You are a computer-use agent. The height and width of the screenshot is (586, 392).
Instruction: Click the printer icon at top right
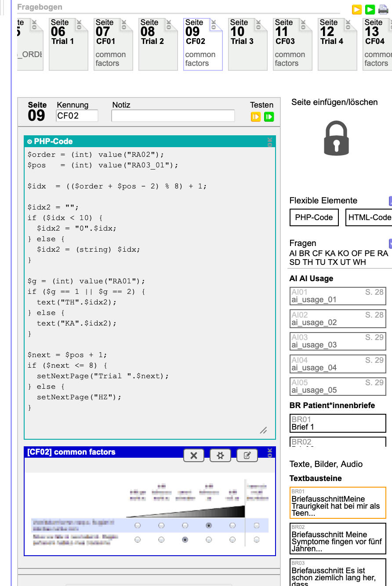(383, 9)
